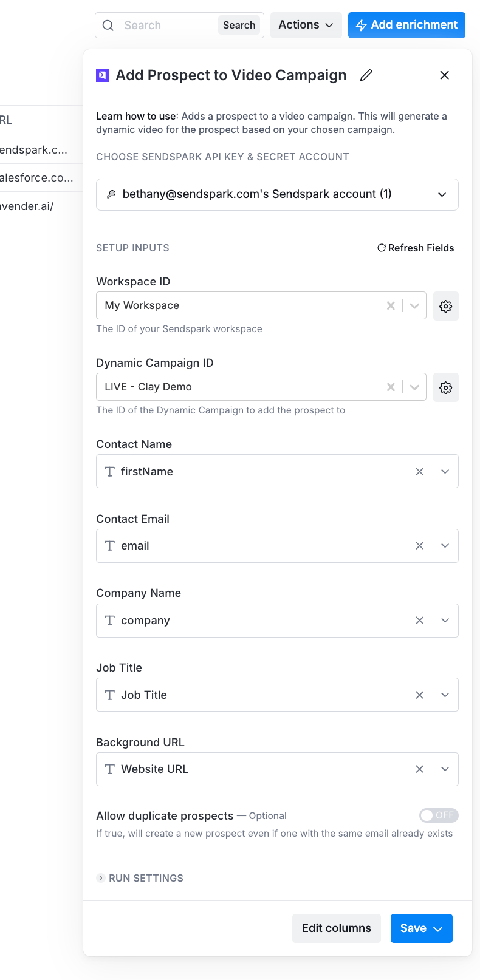The image size is (480, 980).
Task: Select the lavender.ai table cell
Action: 40,206
